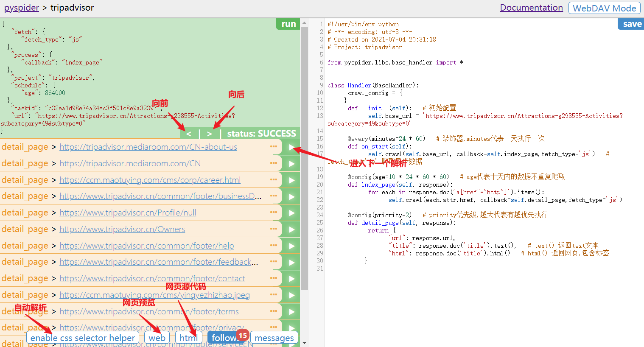Image resolution: width=644 pixels, height=347 pixels.
Task: Go to previous task with the < button
Action: tap(189, 134)
